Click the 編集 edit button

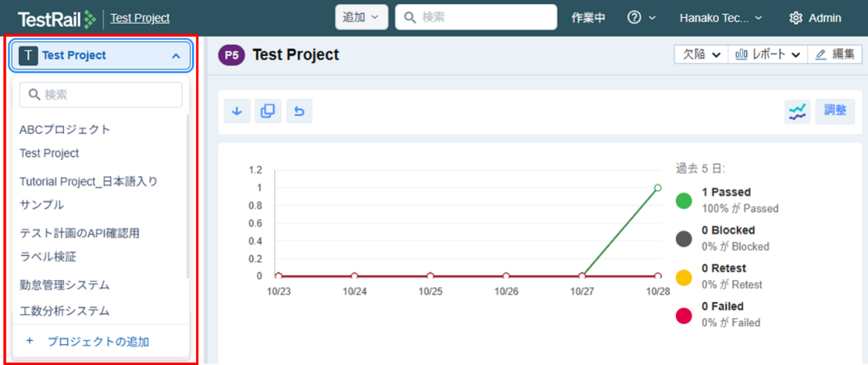pyautogui.click(x=834, y=55)
